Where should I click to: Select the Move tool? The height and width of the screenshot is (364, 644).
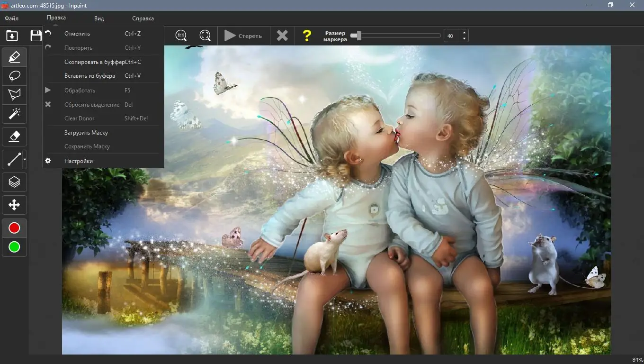point(14,205)
